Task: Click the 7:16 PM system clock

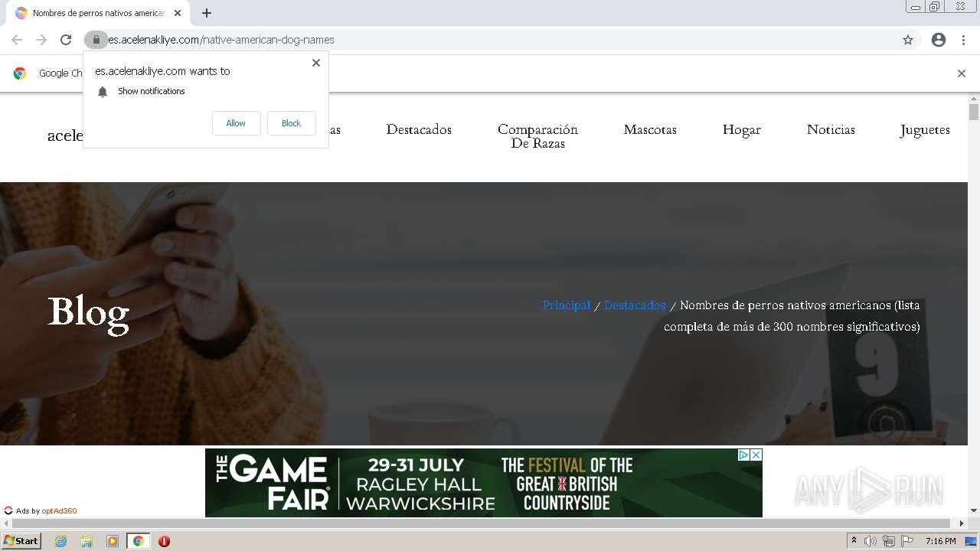Action: point(940,541)
